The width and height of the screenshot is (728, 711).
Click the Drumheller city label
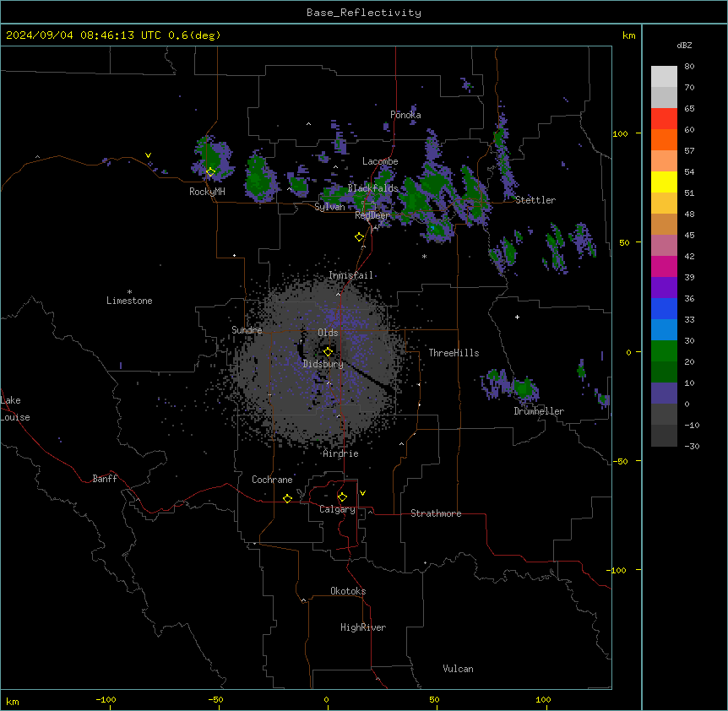[539, 411]
